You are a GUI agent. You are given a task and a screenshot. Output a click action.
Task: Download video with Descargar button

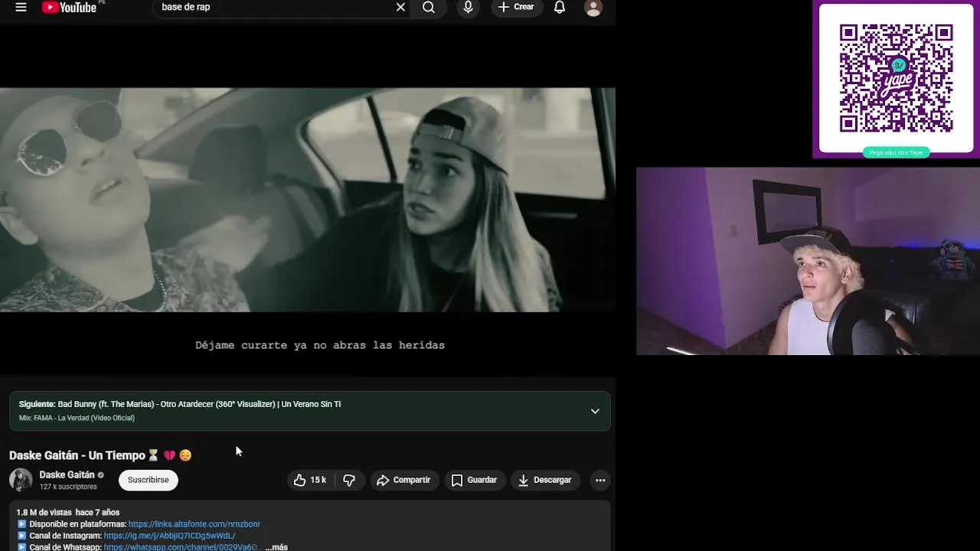click(x=545, y=480)
